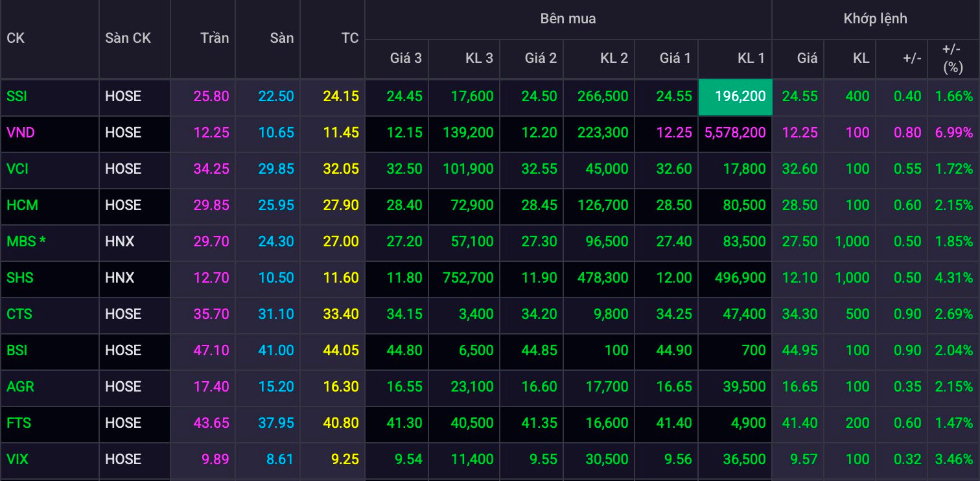The height and width of the screenshot is (481, 980).
Task: Select the Giá 3 column header
Action: click(x=406, y=58)
